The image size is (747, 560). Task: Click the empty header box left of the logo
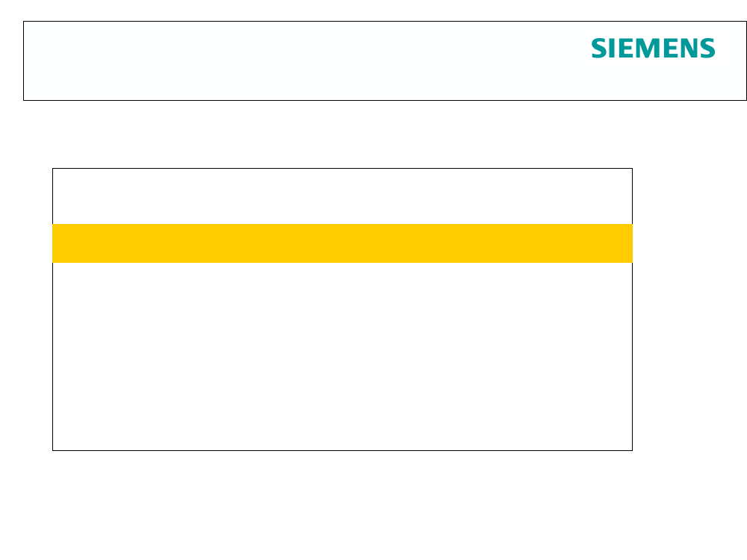click(x=305, y=61)
